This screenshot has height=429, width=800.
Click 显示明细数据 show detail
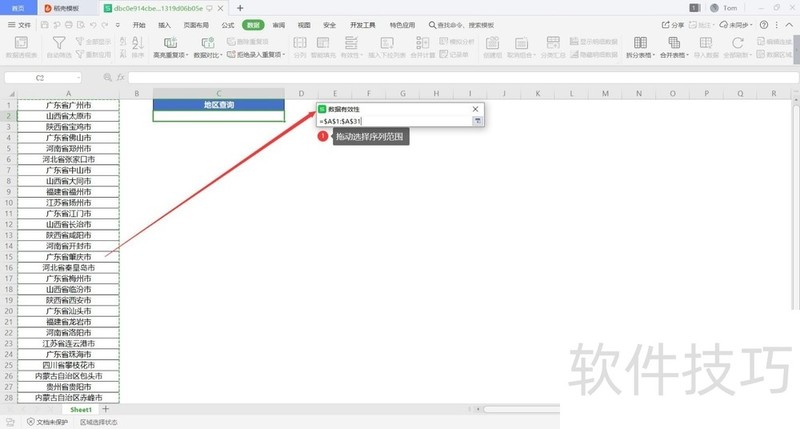594,41
